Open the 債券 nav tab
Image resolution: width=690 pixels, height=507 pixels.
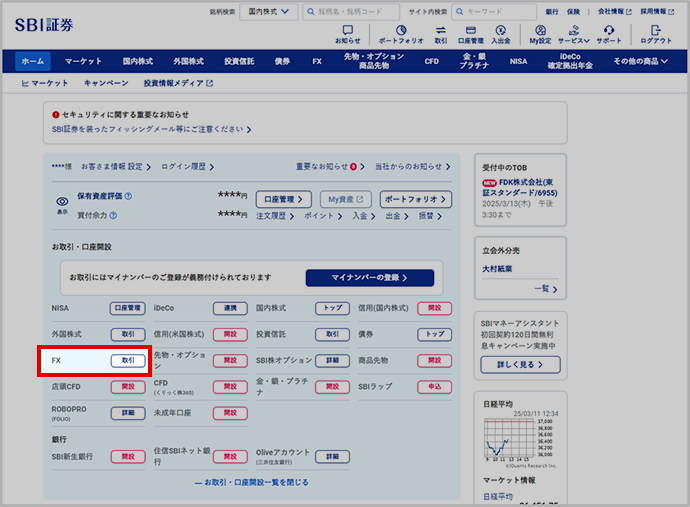point(282,61)
